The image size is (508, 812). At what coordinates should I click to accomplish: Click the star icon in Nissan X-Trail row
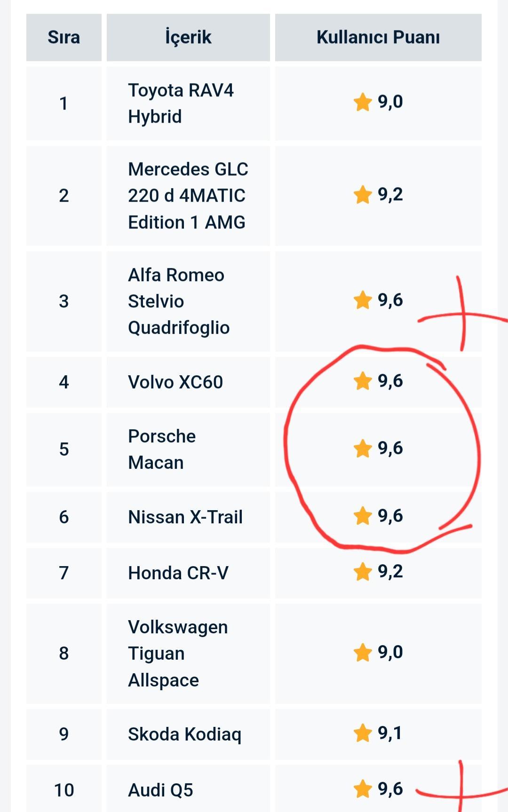coord(363,516)
